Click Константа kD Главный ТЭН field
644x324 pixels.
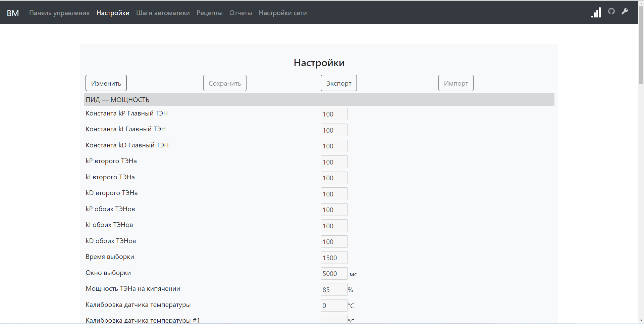point(334,146)
